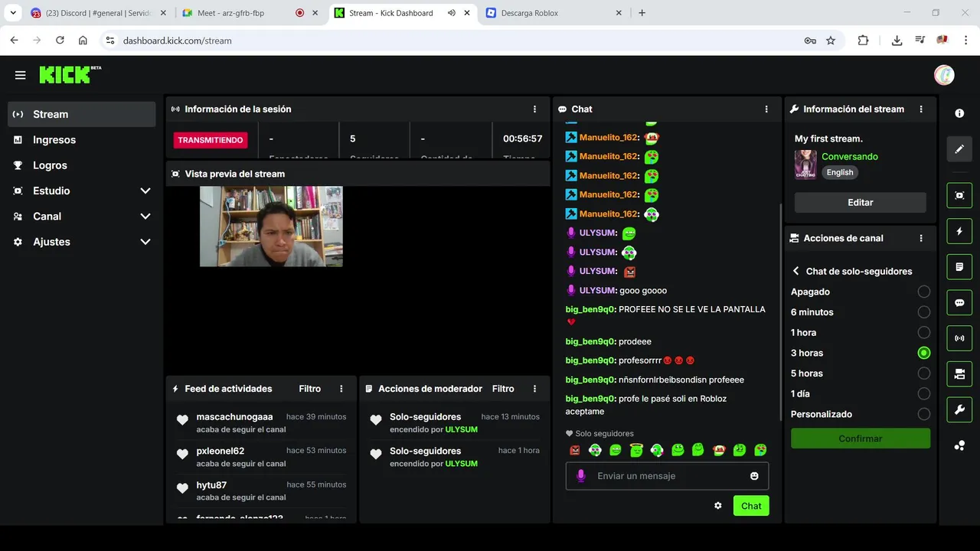Open the browser extensions puzzle icon
Screen dimensions: 980x551
click(x=863, y=41)
